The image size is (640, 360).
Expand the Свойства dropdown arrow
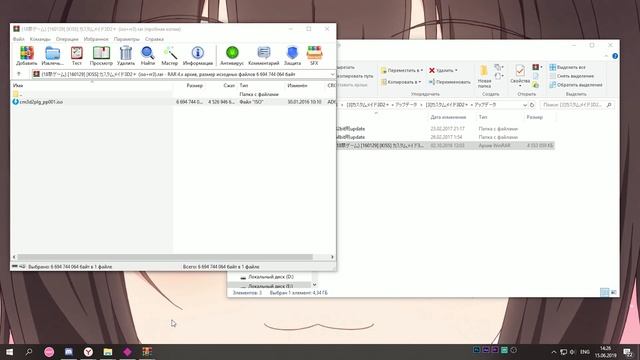coord(520,86)
